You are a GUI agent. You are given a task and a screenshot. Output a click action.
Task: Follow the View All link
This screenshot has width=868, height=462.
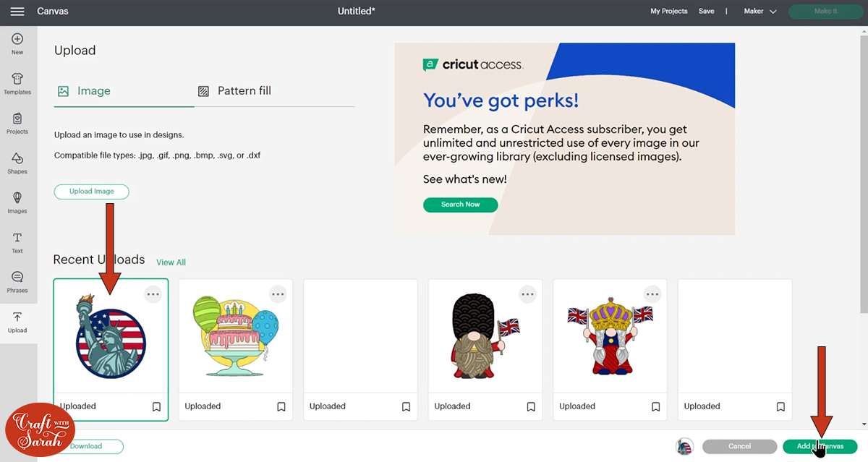171,262
